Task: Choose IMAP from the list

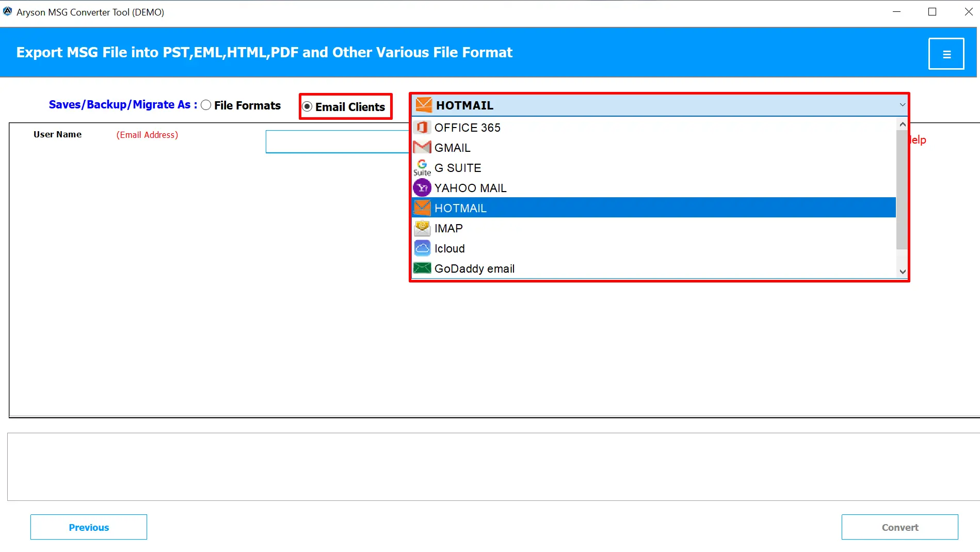Action: (x=654, y=228)
